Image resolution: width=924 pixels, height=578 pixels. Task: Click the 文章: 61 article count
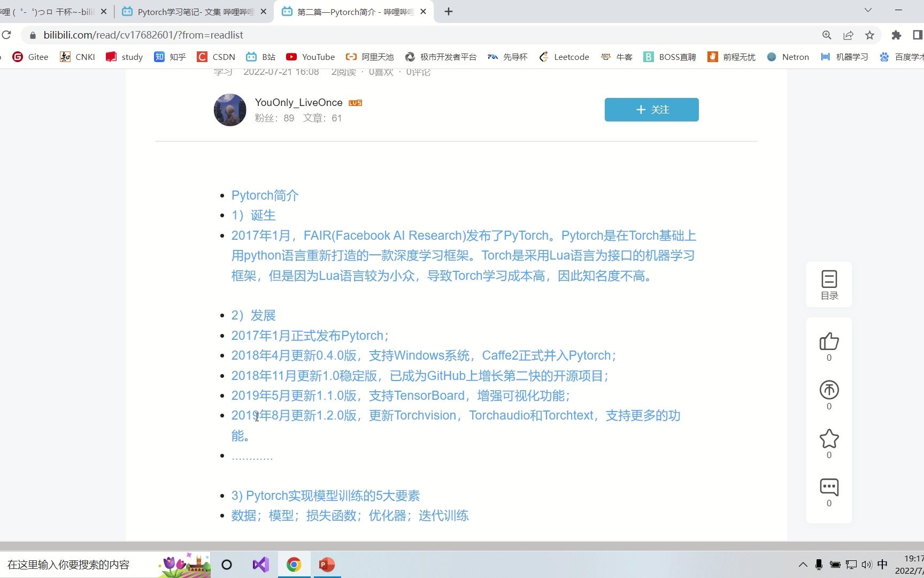coord(322,118)
